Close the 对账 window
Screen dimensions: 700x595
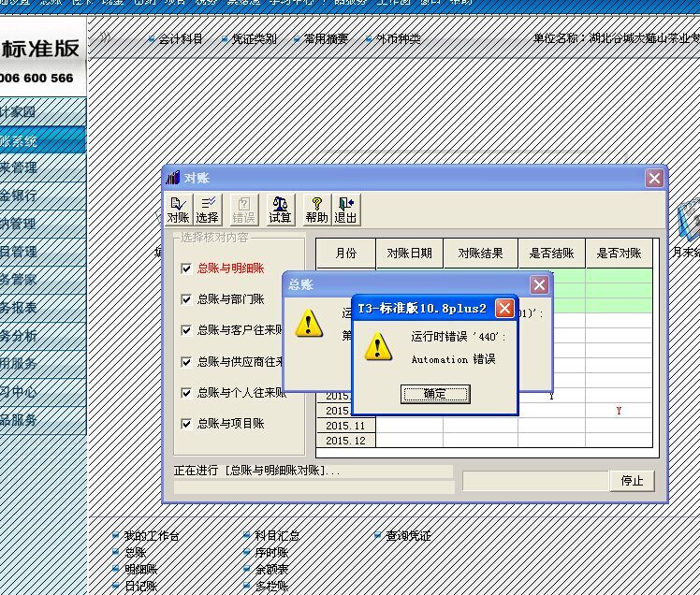[654, 179]
